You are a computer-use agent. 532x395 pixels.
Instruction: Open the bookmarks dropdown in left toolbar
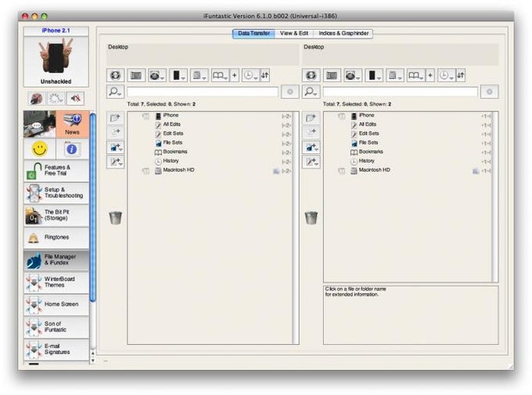coord(220,75)
